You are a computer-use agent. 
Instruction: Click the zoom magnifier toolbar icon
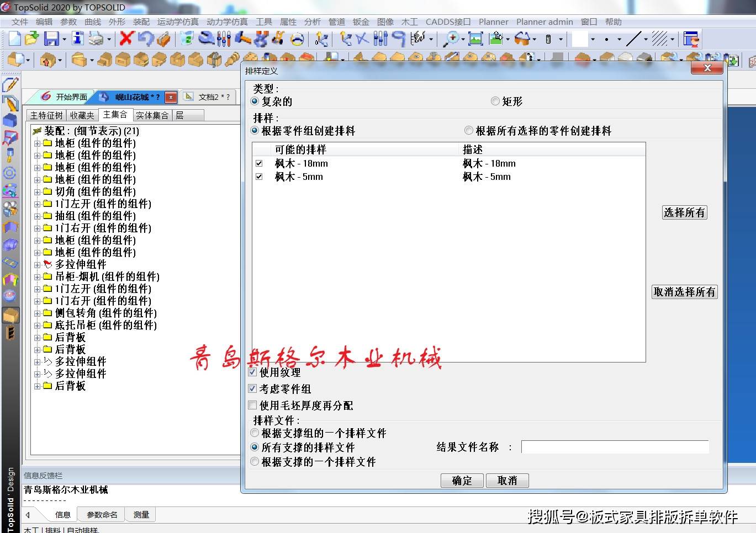[452, 39]
